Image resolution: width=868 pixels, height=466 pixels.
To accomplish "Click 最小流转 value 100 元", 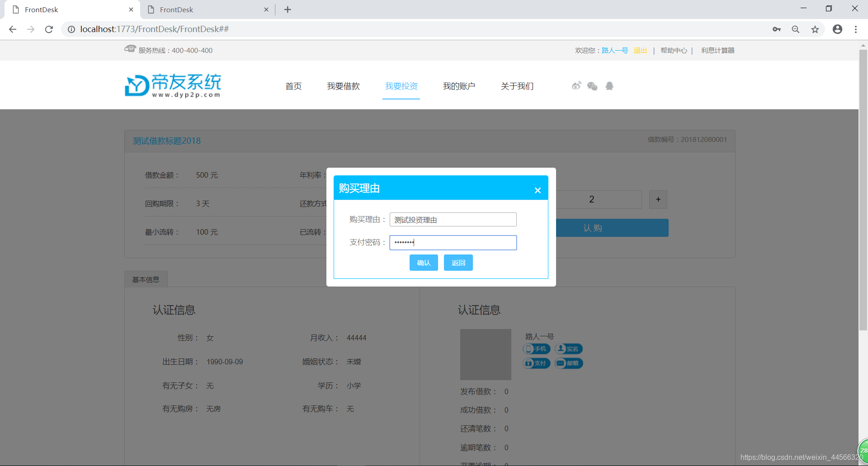I will pos(207,232).
